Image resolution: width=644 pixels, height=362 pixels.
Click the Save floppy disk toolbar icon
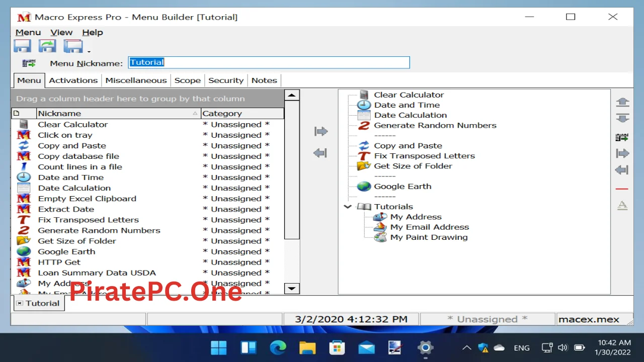pyautogui.click(x=22, y=46)
